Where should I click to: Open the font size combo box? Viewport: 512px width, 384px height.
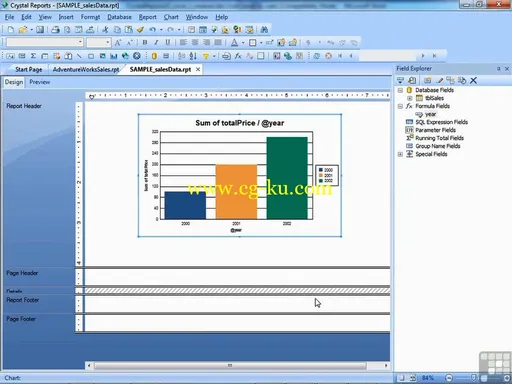click(99, 42)
